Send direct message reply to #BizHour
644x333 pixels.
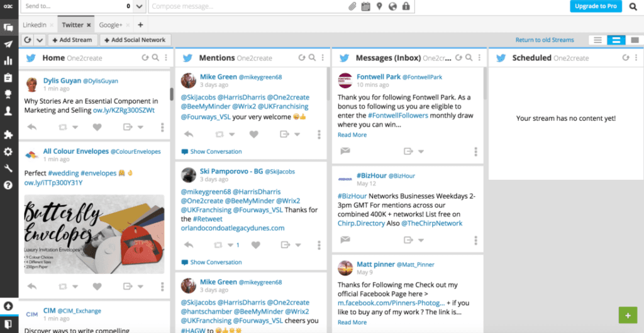click(x=345, y=240)
